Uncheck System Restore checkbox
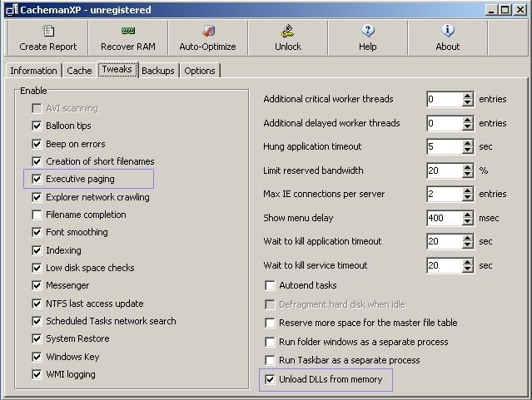The height and width of the screenshot is (400, 532). click(x=37, y=338)
